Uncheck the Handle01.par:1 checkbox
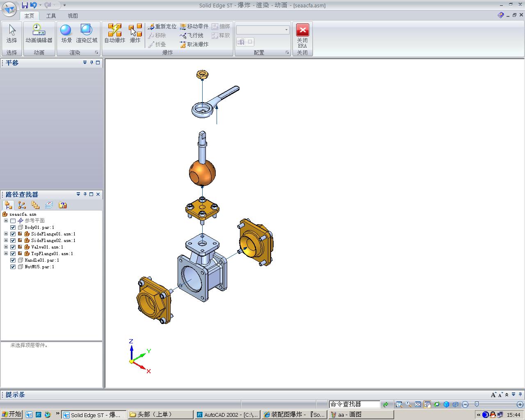This screenshot has height=420, width=525. pos(13,260)
